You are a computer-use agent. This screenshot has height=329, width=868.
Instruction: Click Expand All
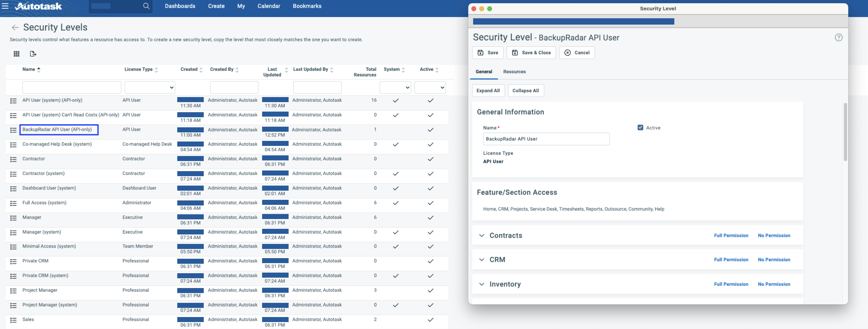tap(488, 90)
